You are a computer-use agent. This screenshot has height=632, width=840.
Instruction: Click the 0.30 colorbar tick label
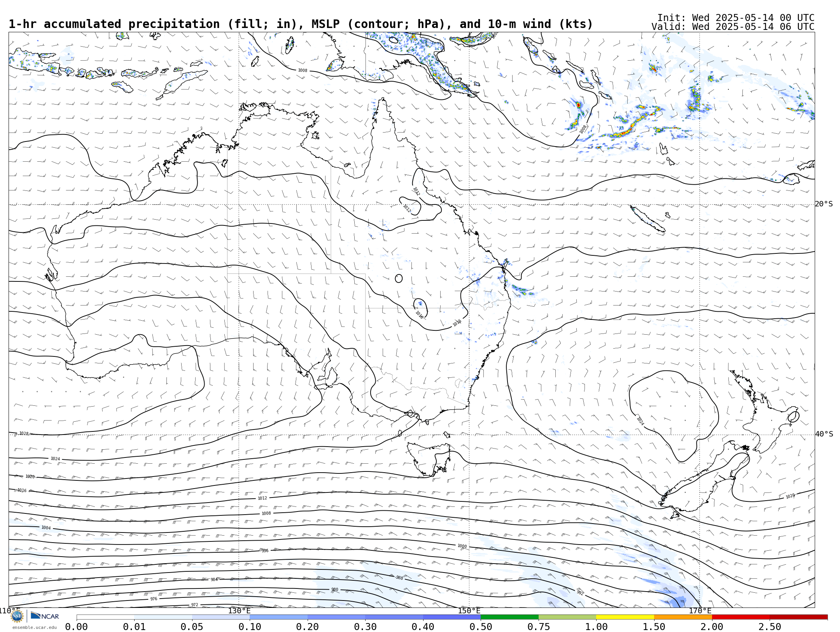point(365,627)
